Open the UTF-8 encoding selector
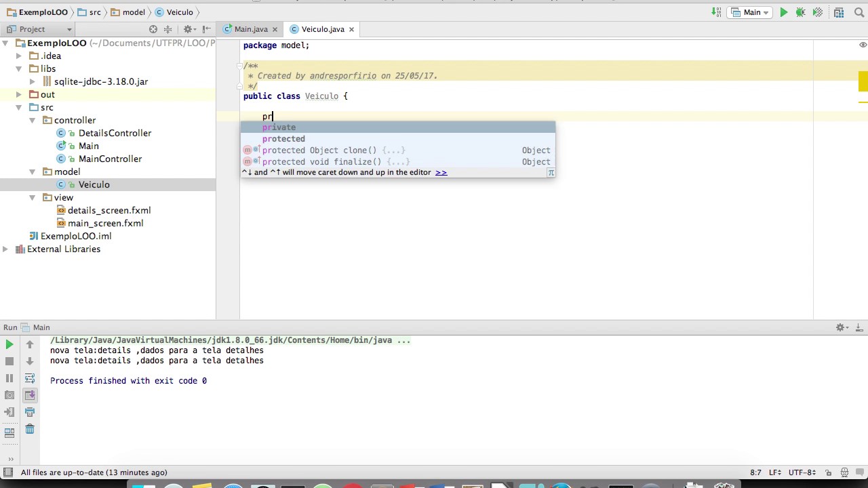 click(802, 472)
